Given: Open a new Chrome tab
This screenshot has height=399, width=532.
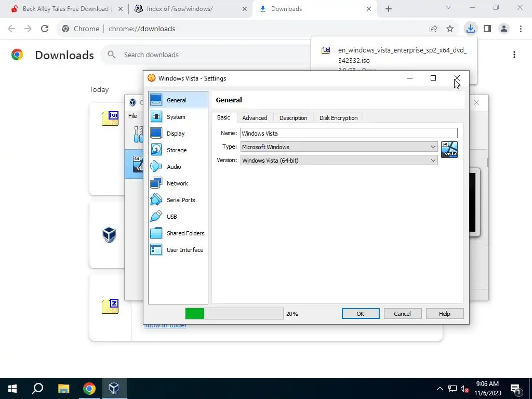Looking at the screenshot, I should (389, 9).
